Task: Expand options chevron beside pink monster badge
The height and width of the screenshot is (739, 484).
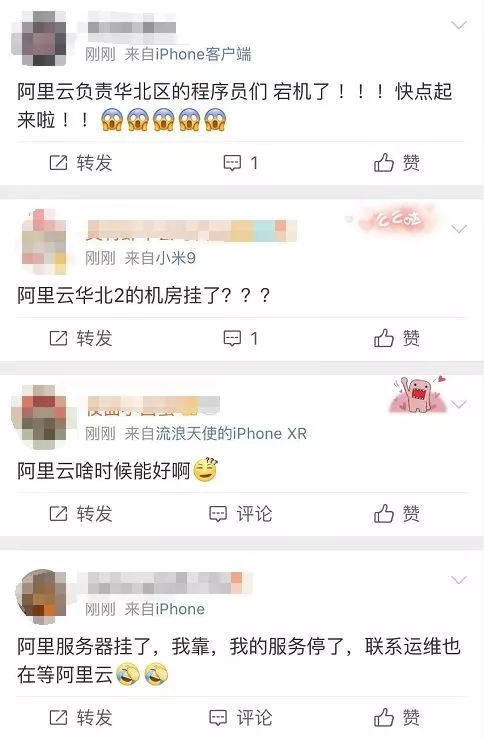Action: [x=459, y=404]
